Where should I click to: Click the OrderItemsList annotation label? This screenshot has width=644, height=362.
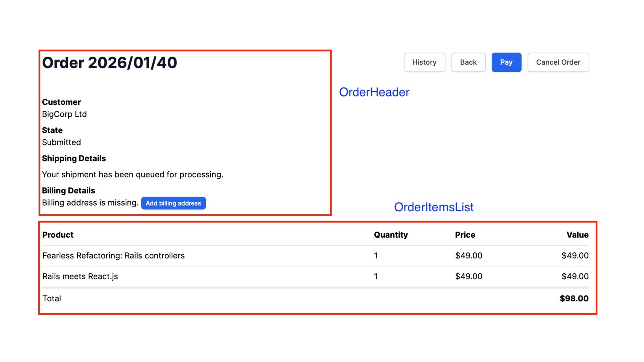(433, 207)
